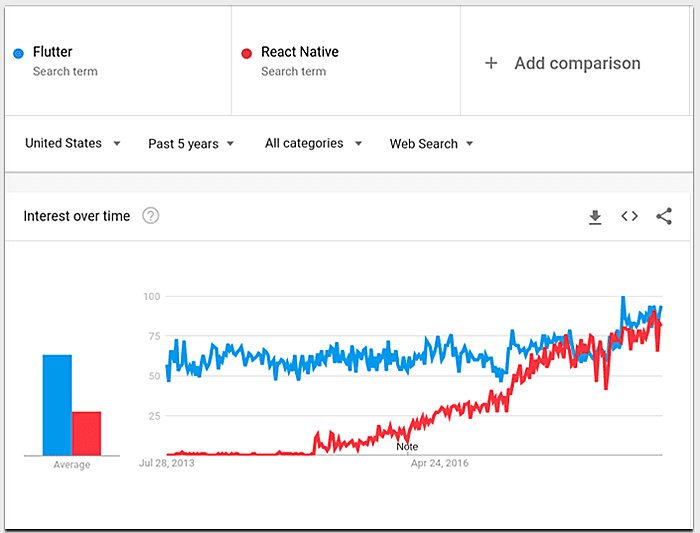Viewport: 700px width, 533px height.
Task: Edit the React Native search term
Action: 300,52
